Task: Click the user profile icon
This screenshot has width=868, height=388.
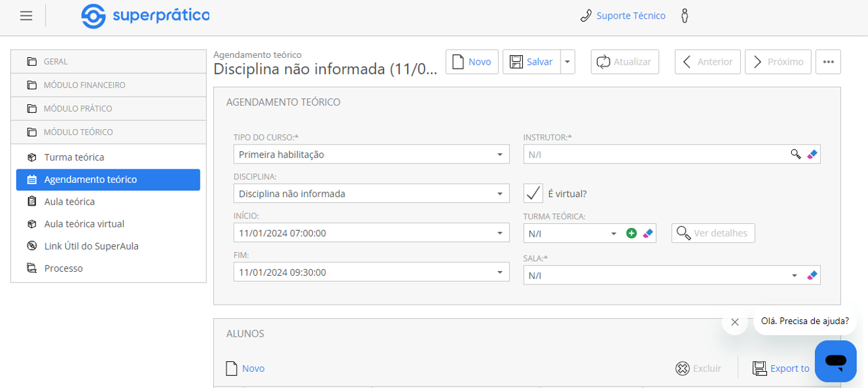Action: pos(685,16)
